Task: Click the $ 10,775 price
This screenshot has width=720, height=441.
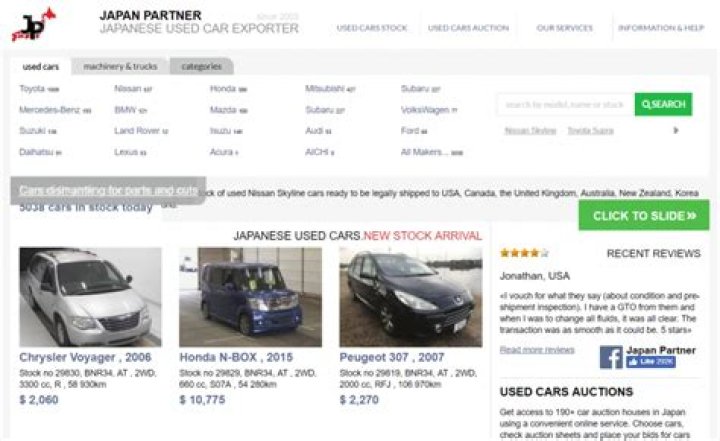Action: [202, 400]
